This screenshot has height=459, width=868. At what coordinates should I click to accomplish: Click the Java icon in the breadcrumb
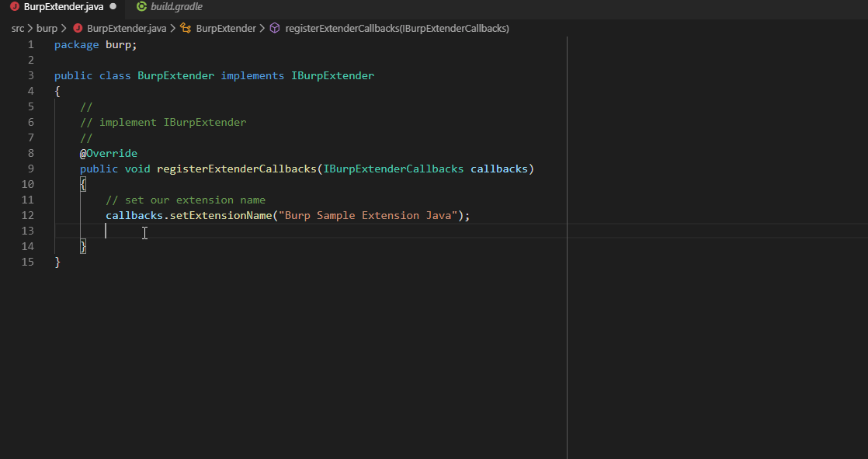pos(78,28)
